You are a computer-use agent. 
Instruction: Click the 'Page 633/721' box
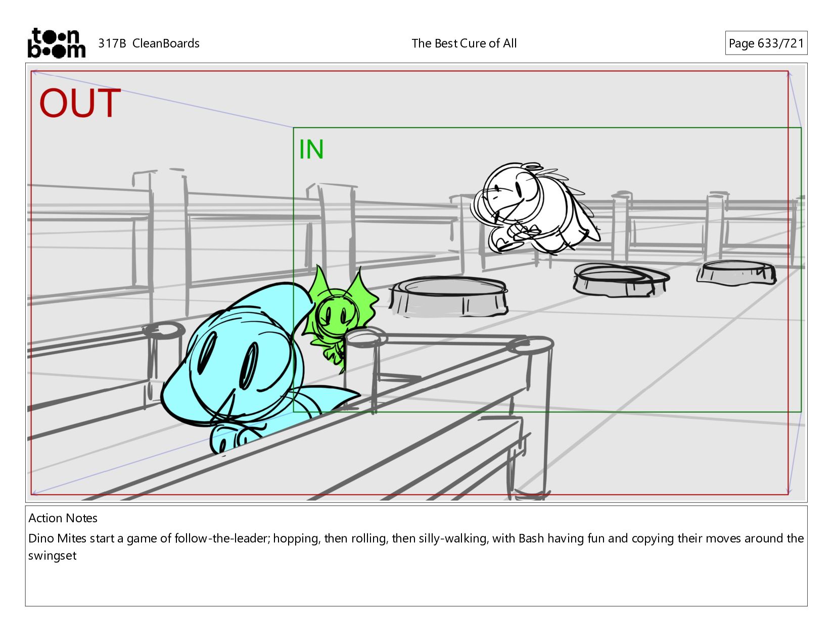(766, 43)
